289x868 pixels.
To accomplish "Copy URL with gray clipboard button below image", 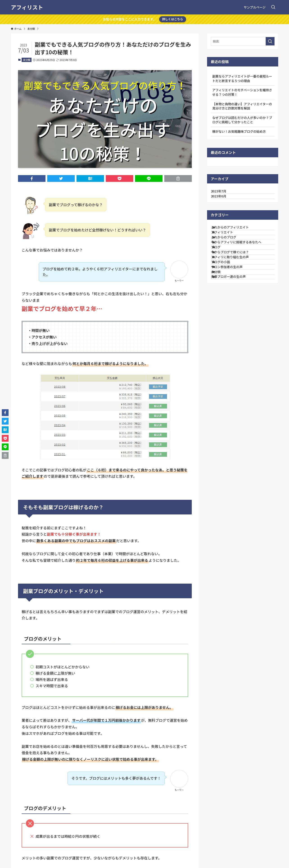I will 178,179.
